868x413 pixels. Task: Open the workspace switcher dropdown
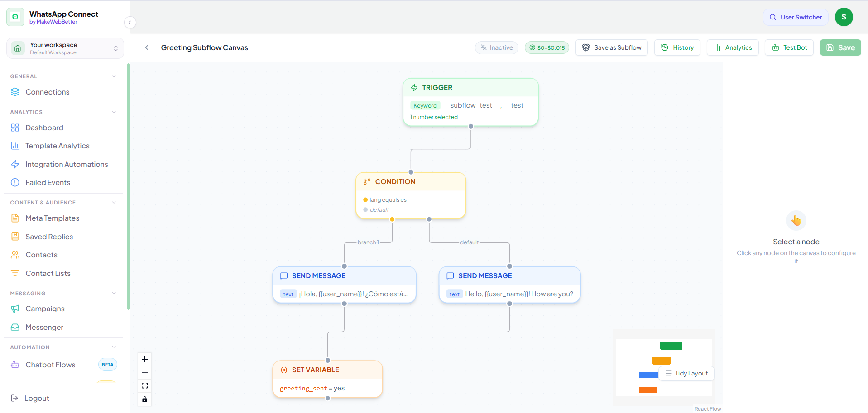pyautogui.click(x=65, y=48)
